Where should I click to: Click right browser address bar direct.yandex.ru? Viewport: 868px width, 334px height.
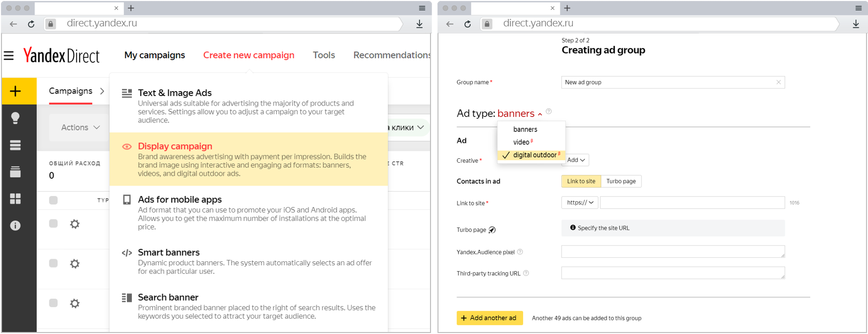pyautogui.click(x=539, y=23)
